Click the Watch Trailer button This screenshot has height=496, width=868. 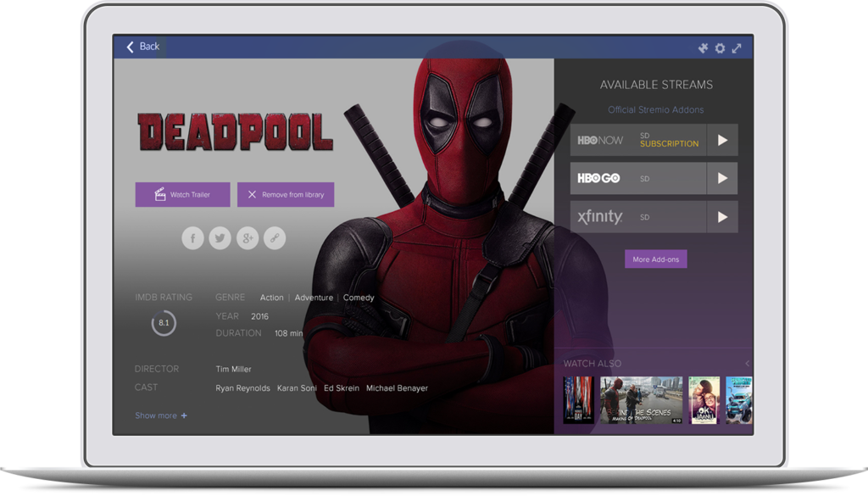pos(183,195)
